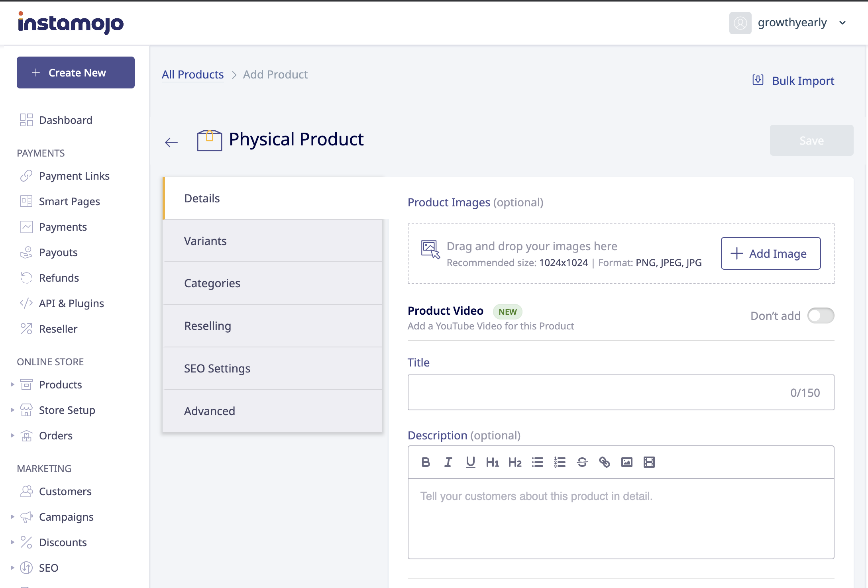This screenshot has width=868, height=588.
Task: Click the user avatar icon
Action: [x=740, y=23]
